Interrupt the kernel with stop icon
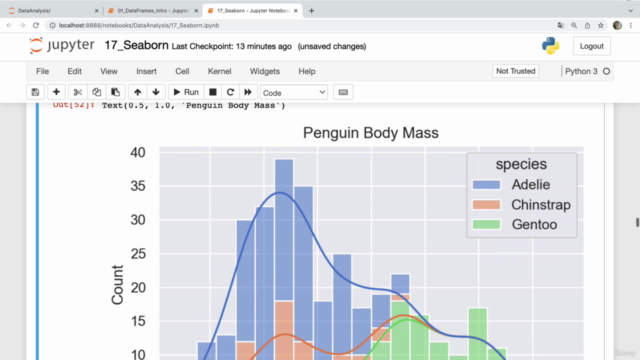Image resolution: width=640 pixels, height=360 pixels. [x=213, y=92]
